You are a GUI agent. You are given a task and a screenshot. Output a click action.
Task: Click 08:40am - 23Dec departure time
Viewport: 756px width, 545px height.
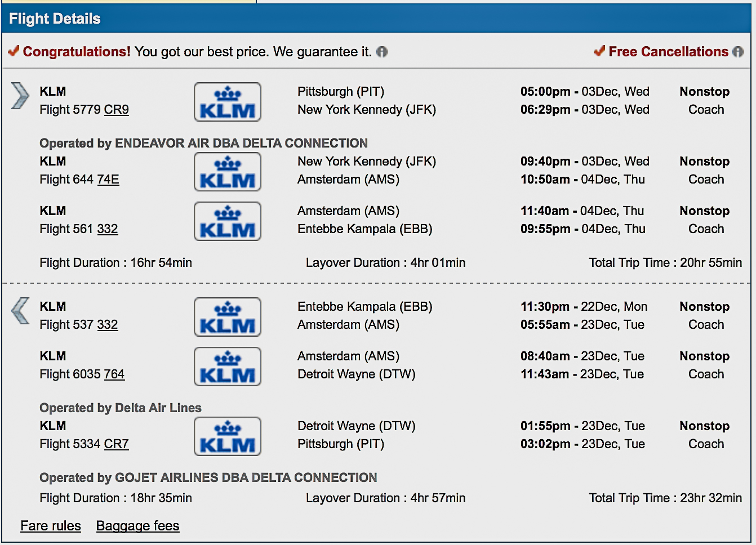(582, 356)
